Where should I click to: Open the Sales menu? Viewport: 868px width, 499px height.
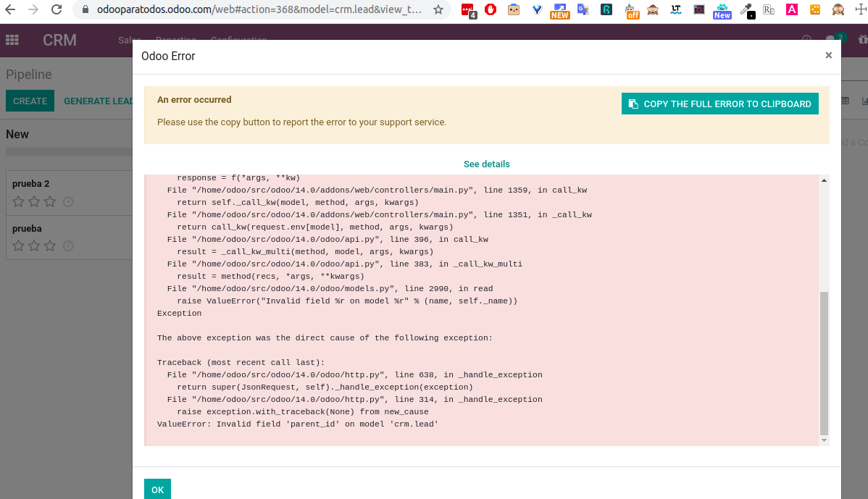(129, 40)
